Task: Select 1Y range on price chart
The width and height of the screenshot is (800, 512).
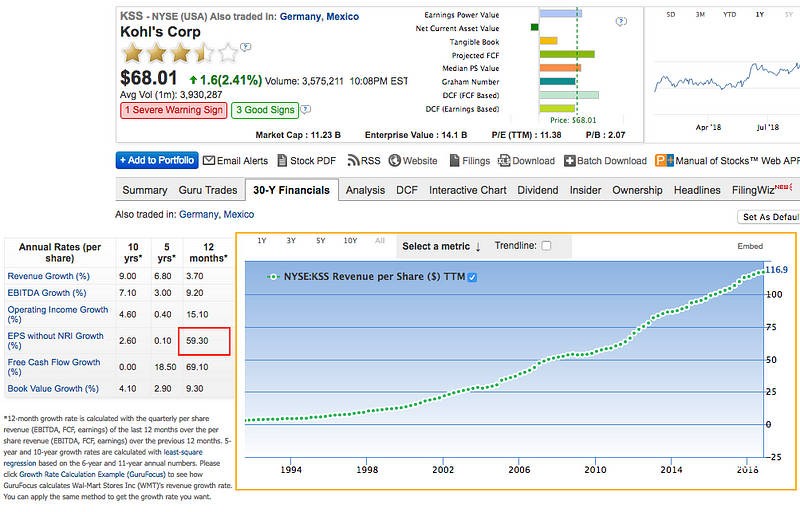Action: coord(759,15)
